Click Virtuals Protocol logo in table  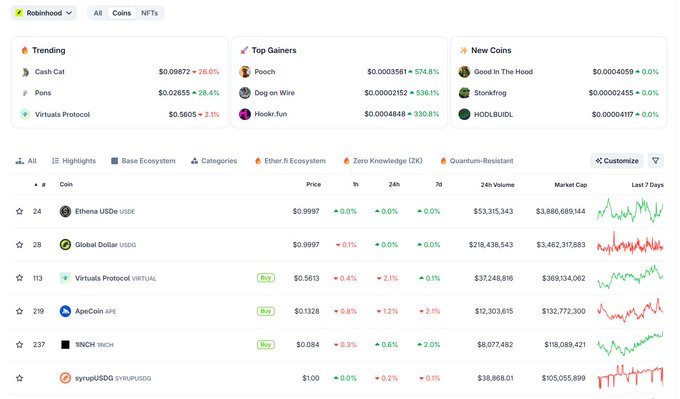point(65,278)
